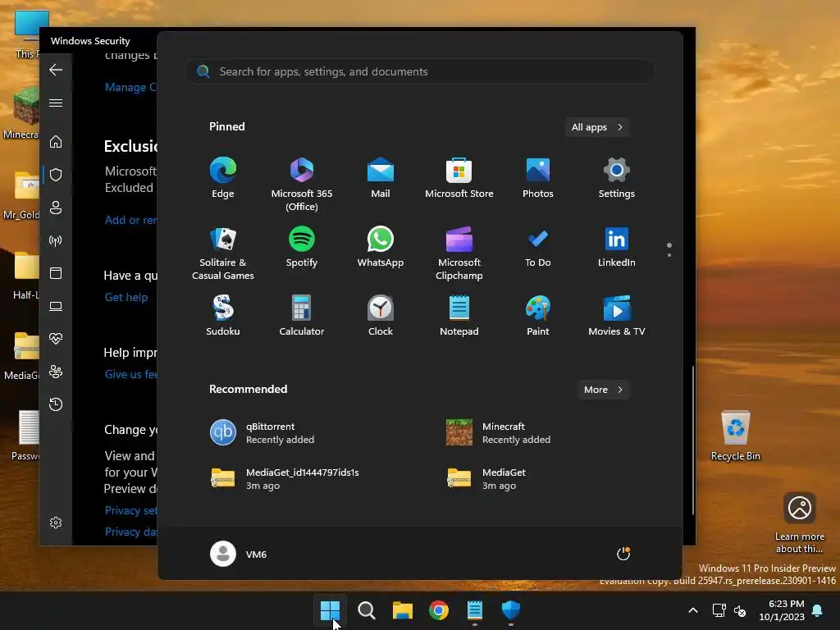Open the WhatsApp pinned app
Image resolution: width=840 pixels, height=630 pixels.
[x=381, y=247]
